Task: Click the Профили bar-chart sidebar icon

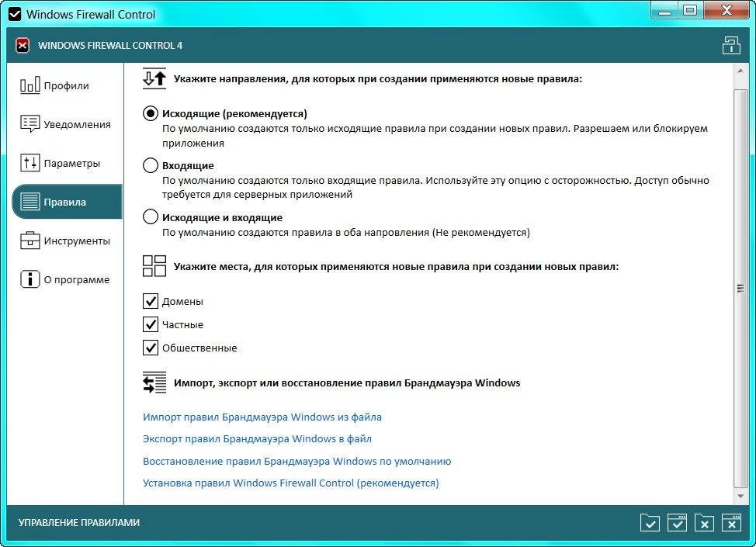Action: click(30, 85)
